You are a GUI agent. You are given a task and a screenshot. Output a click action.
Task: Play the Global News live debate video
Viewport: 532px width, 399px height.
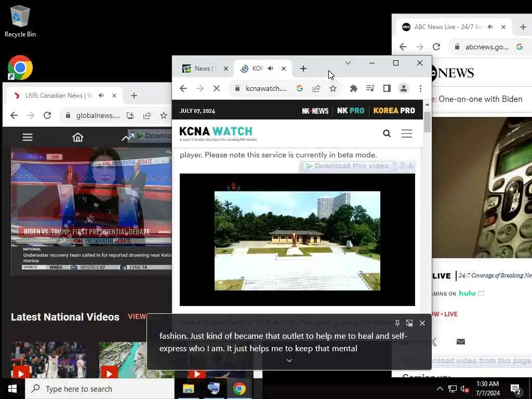coord(91,210)
